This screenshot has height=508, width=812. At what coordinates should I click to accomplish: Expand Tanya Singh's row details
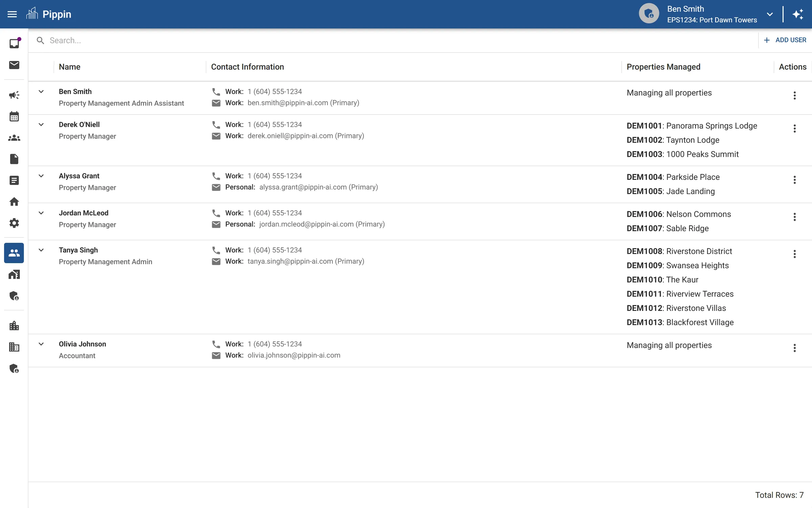41,250
